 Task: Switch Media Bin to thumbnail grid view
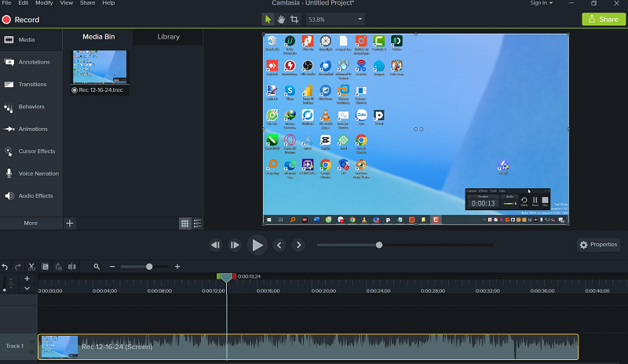click(x=184, y=224)
